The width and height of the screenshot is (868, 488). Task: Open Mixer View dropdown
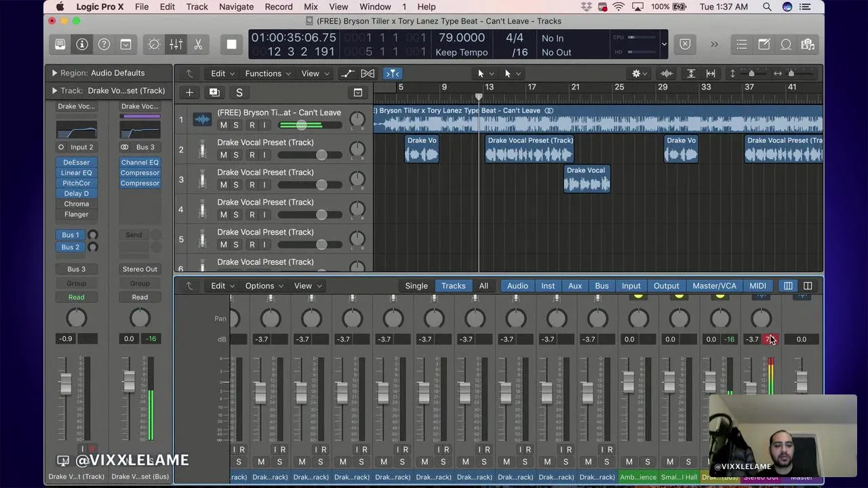tap(307, 285)
